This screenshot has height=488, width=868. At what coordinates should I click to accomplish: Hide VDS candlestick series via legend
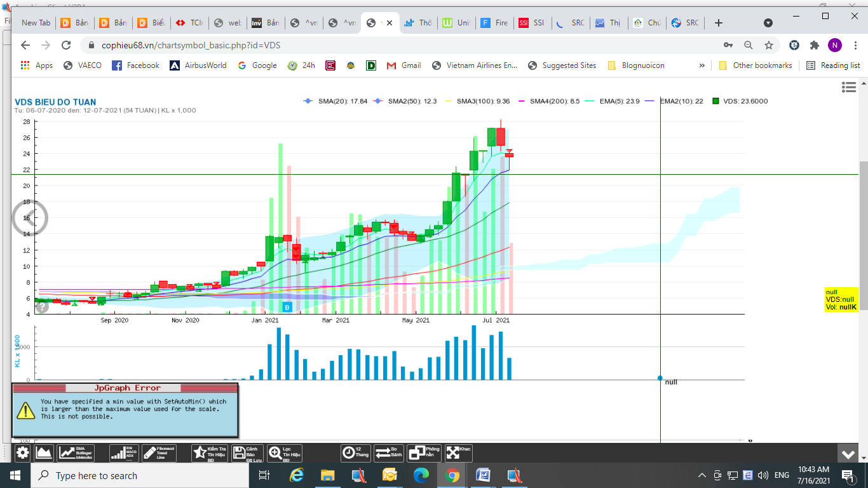[740, 101]
